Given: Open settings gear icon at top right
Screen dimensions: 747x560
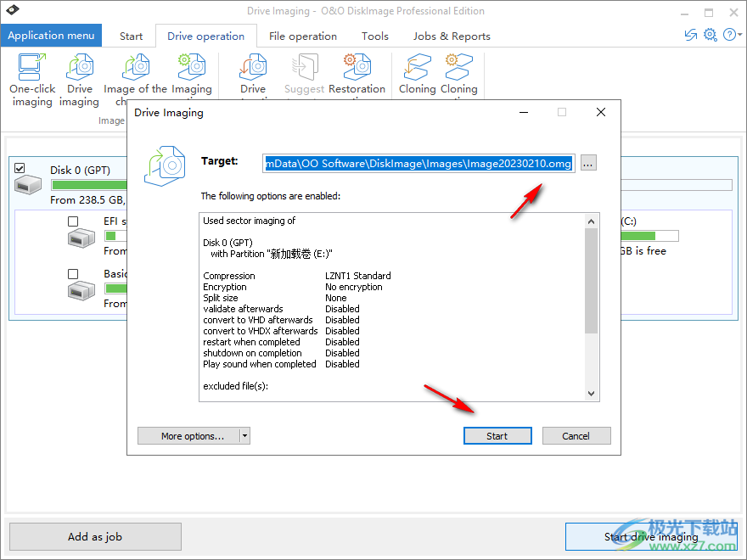Looking at the screenshot, I should 710,35.
